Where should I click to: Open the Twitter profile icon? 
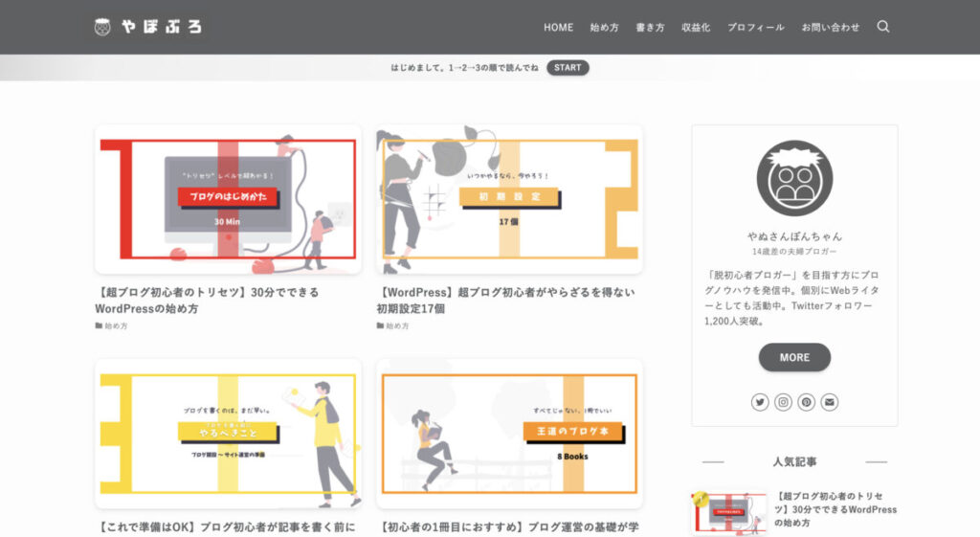759,402
